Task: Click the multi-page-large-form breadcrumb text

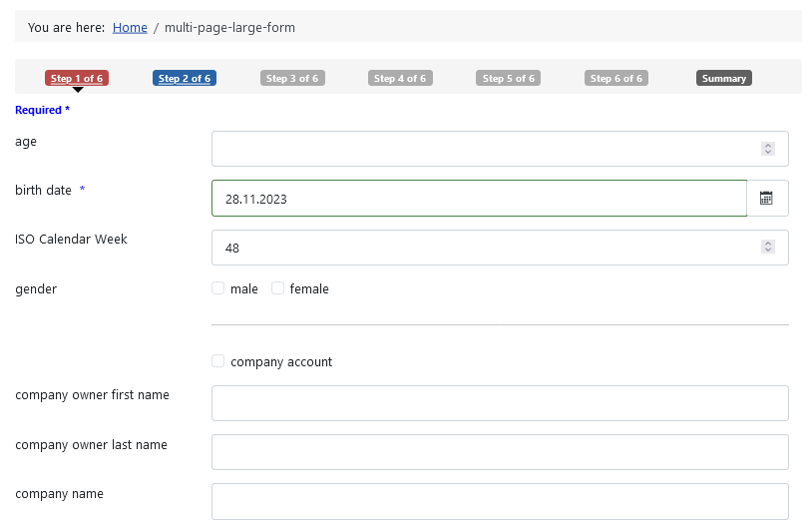Action: [229, 28]
